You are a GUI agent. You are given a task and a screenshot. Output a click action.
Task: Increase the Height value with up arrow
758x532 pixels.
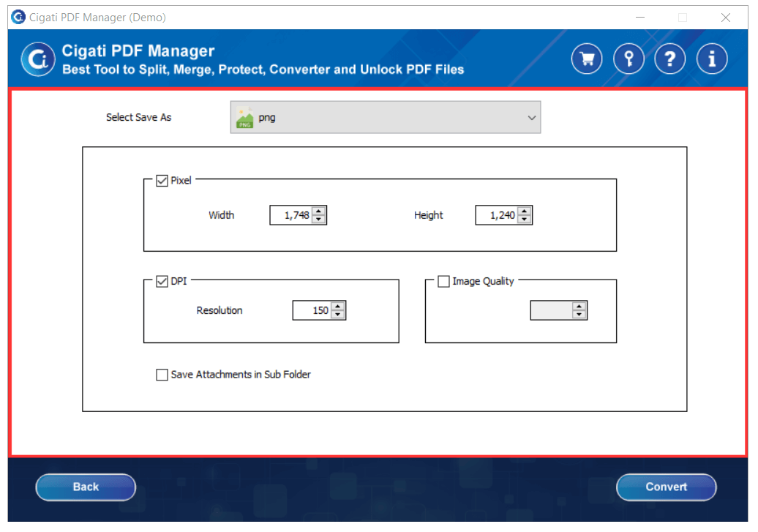tap(525, 211)
